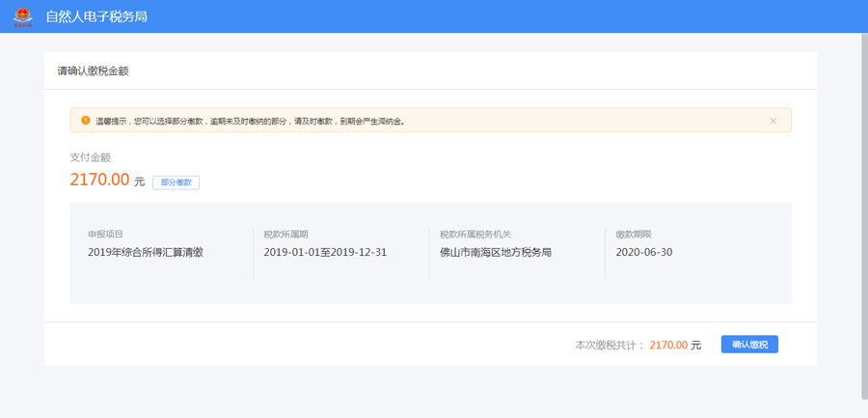Viewport: 868px width, 418px height.
Task: Click the 温馨提示 notice text
Action: [x=249, y=122]
